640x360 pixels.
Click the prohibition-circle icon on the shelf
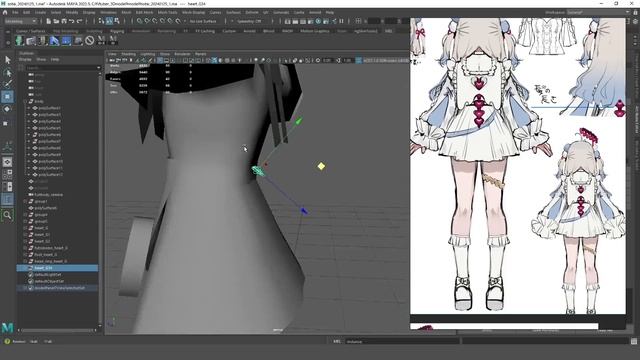point(89,40)
